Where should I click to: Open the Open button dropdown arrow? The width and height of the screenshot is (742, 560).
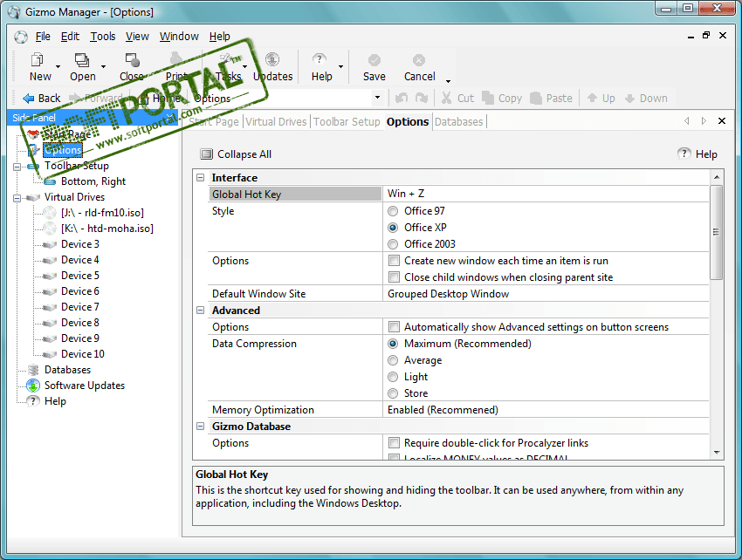point(103,66)
